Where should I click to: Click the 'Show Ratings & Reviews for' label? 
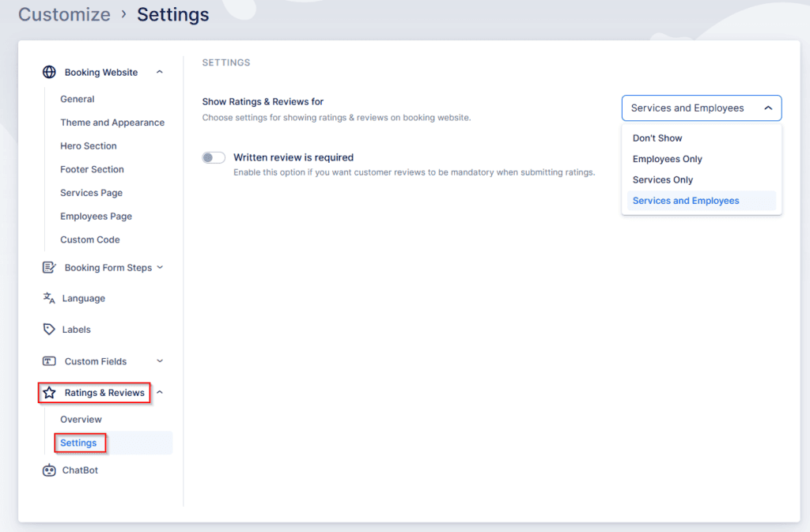pos(263,102)
